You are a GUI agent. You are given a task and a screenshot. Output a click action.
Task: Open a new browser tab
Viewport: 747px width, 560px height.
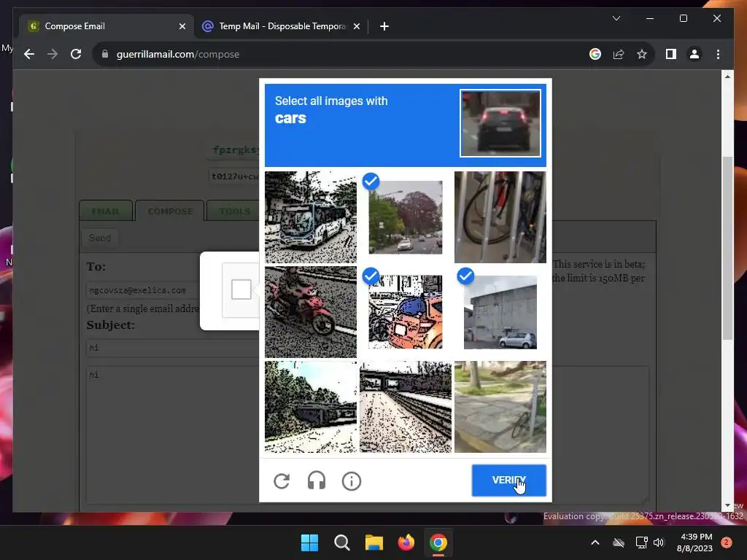click(x=384, y=26)
